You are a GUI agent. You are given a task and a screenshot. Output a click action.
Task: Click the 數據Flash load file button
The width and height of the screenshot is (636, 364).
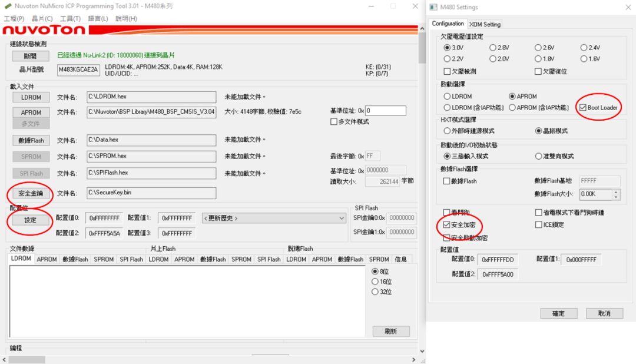[31, 140]
